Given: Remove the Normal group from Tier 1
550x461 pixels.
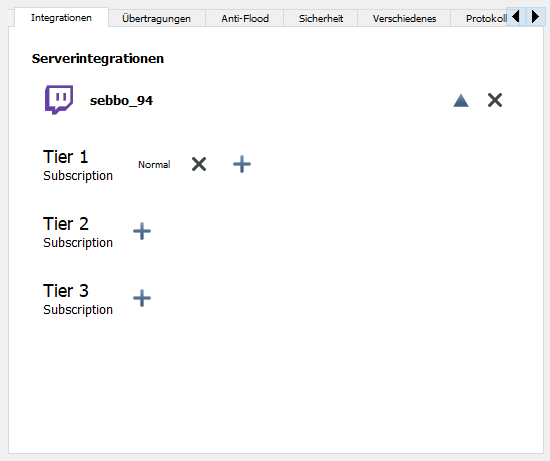Looking at the screenshot, I should point(199,164).
